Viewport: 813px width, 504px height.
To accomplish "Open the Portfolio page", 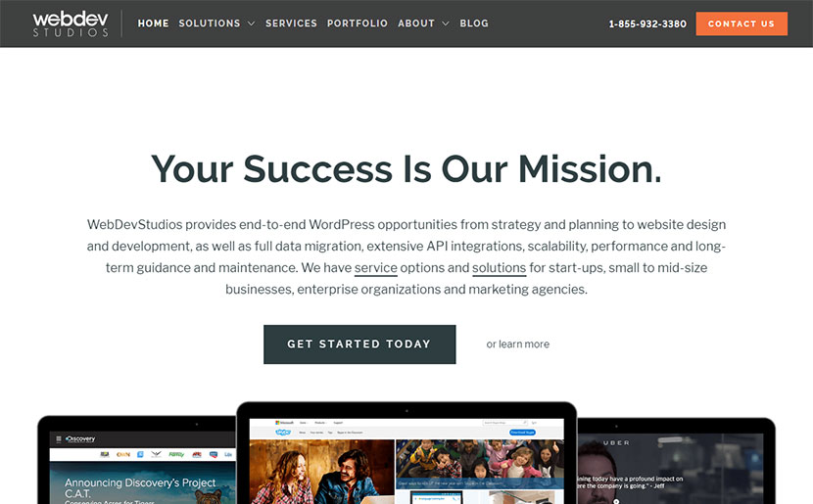I will (358, 23).
